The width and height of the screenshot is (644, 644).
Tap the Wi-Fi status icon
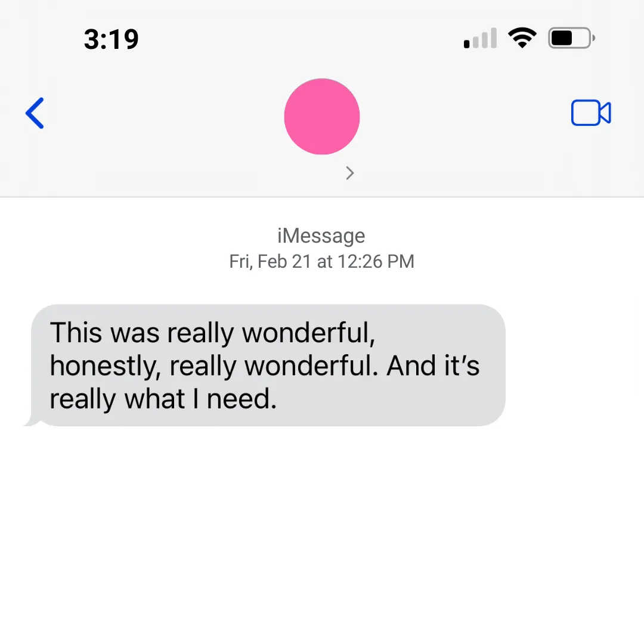click(522, 38)
